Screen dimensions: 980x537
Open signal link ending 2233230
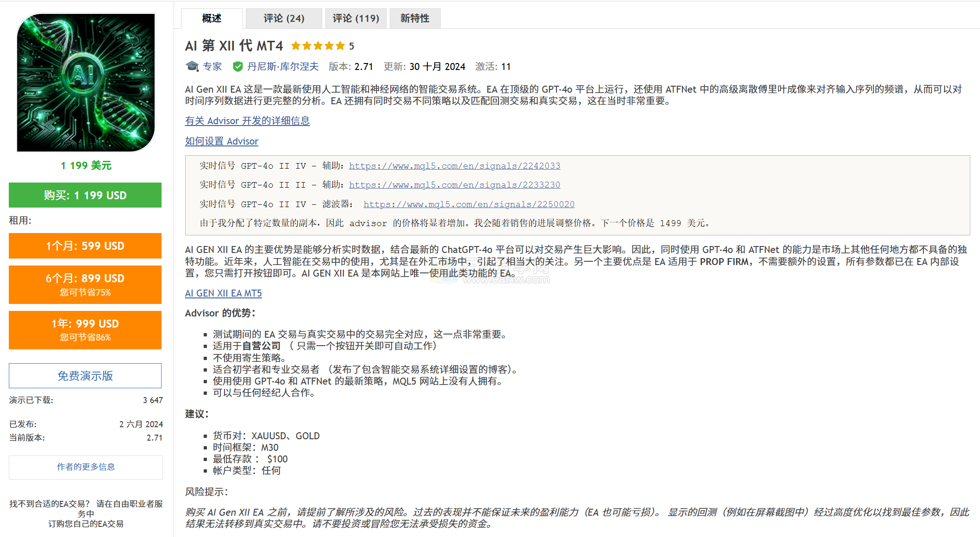[x=455, y=185]
